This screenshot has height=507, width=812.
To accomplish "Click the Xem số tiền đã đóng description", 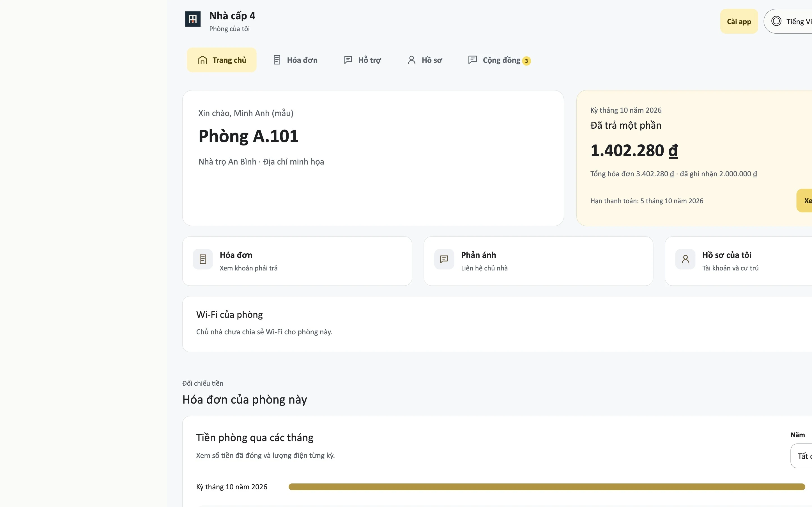I will (x=265, y=456).
